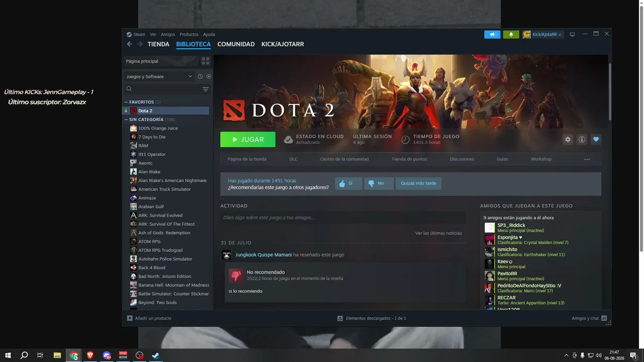644x362 pixels.
Task: Switch library to grid collections view
Action: [x=205, y=61]
